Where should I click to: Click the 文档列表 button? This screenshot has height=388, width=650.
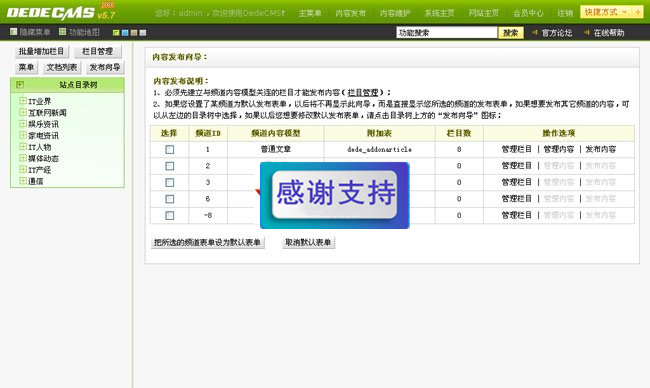point(62,67)
